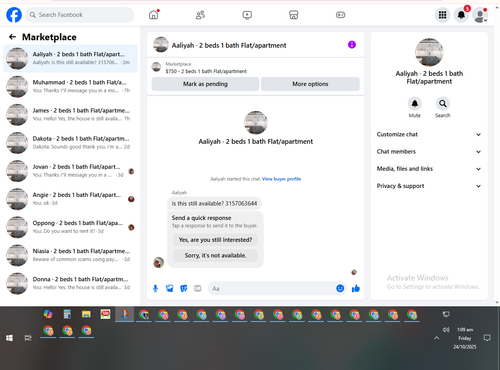Record a voice clip microphone icon

(x=155, y=288)
